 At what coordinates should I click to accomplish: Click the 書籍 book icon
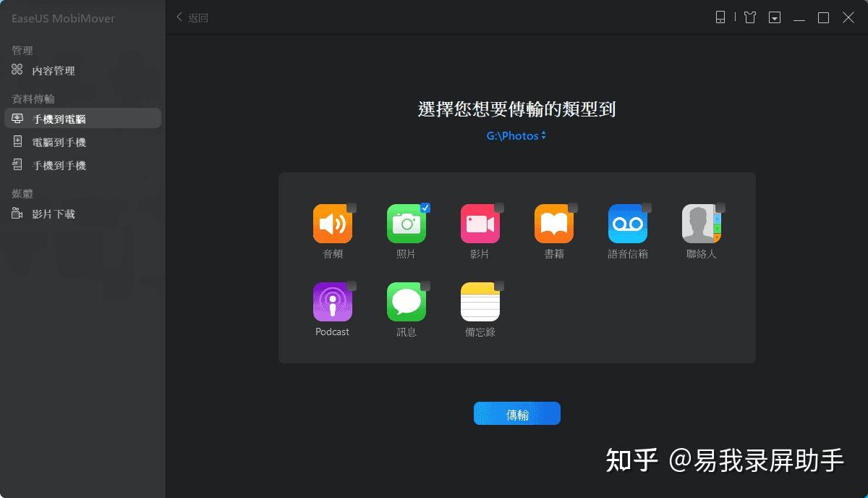coord(554,224)
